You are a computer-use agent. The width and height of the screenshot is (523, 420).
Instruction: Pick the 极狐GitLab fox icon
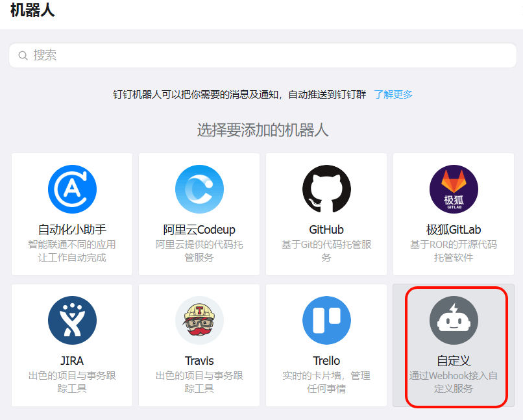(454, 190)
